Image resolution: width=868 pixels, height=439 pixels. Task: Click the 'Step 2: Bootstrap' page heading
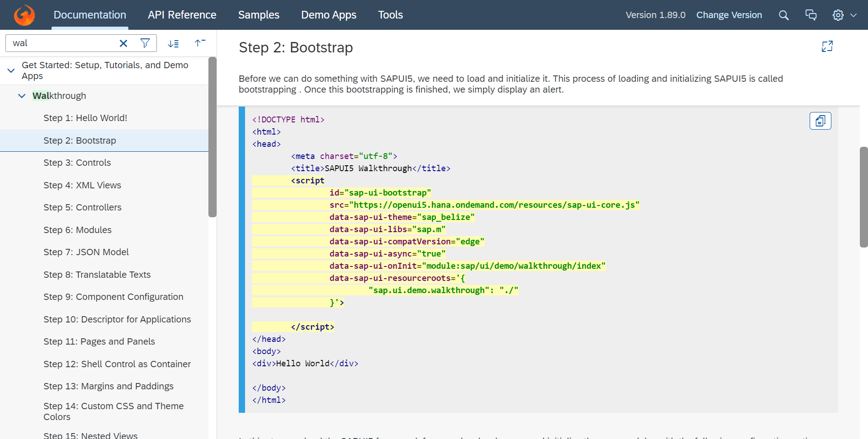(x=296, y=47)
